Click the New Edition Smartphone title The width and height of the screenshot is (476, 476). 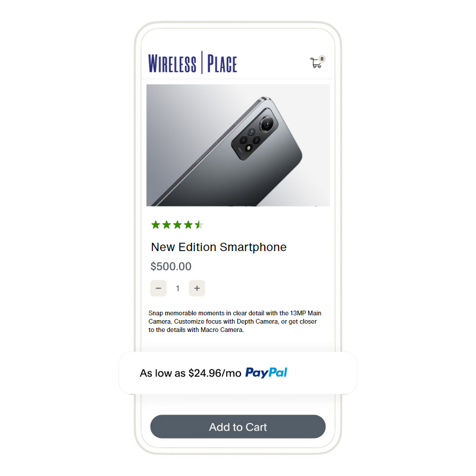coord(219,247)
